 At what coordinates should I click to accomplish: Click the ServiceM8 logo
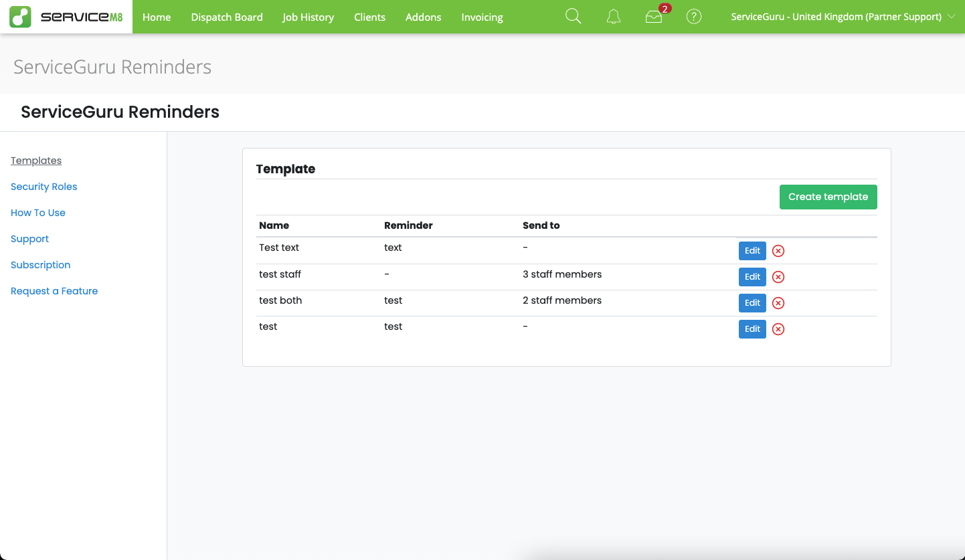(66, 17)
